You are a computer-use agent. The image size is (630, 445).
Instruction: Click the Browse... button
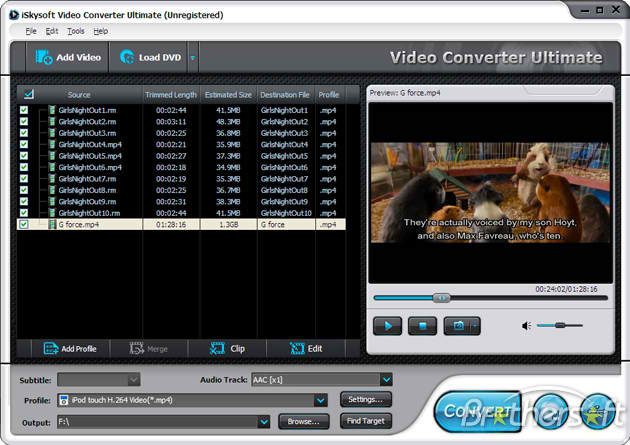[304, 422]
